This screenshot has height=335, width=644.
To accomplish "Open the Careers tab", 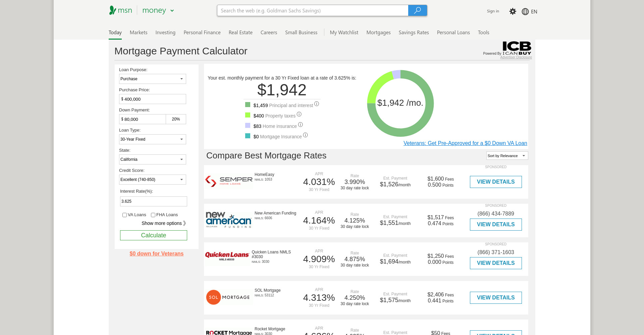I will click(x=269, y=33).
